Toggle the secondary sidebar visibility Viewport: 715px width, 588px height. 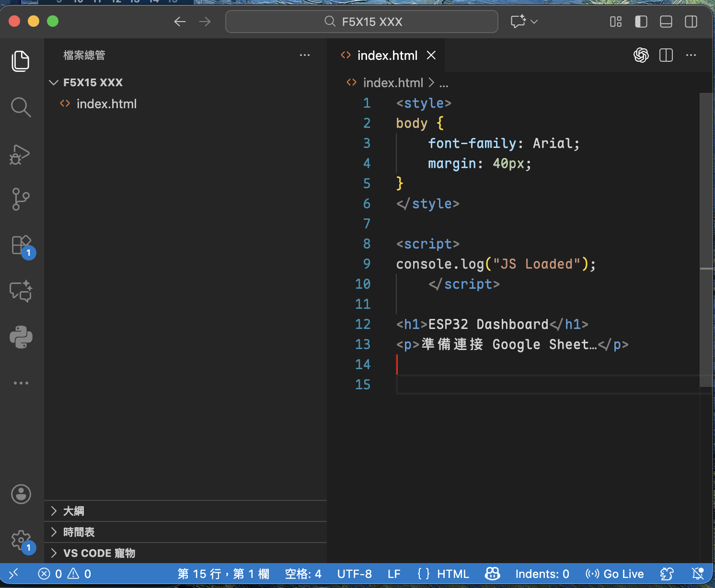pyautogui.click(x=691, y=22)
